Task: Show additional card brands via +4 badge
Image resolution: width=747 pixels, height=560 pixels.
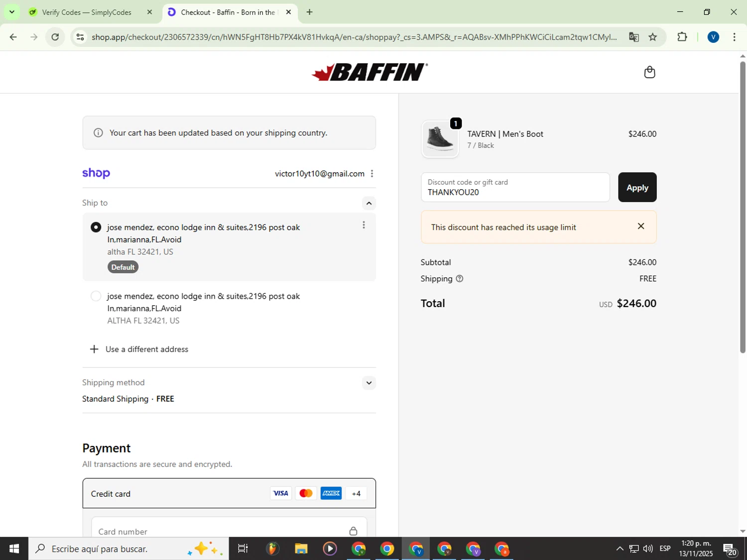Action: pyautogui.click(x=356, y=493)
